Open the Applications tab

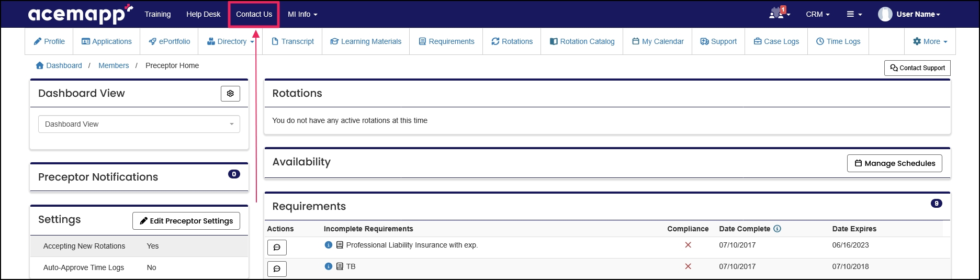107,41
